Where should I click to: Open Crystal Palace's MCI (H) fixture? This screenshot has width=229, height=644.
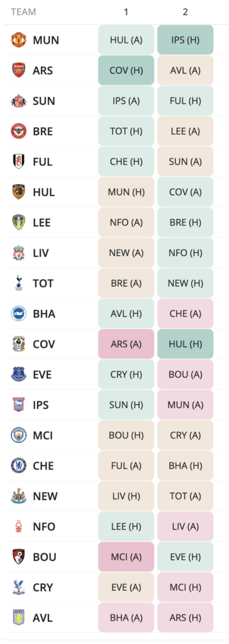[x=186, y=587]
